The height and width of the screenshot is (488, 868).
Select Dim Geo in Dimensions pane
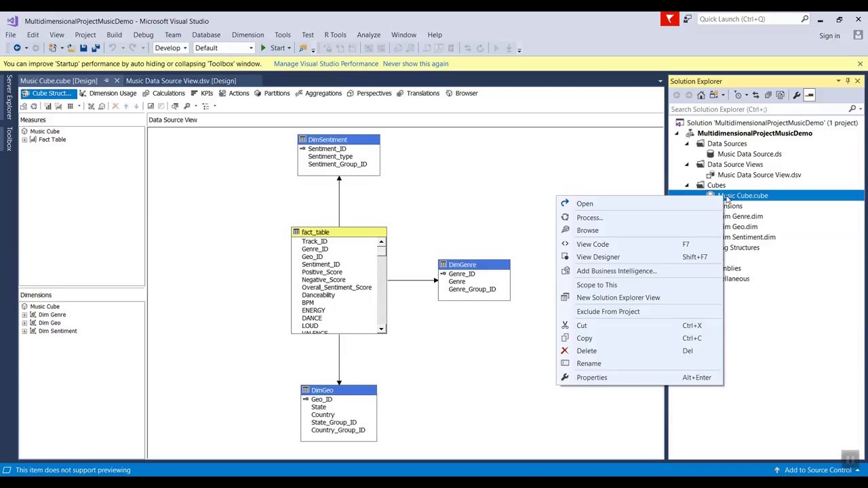coord(50,323)
